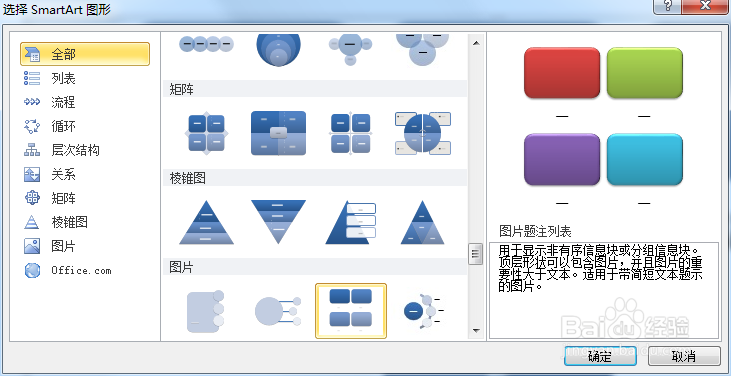Select the grid matrix layout with crossed axes

pos(351,133)
